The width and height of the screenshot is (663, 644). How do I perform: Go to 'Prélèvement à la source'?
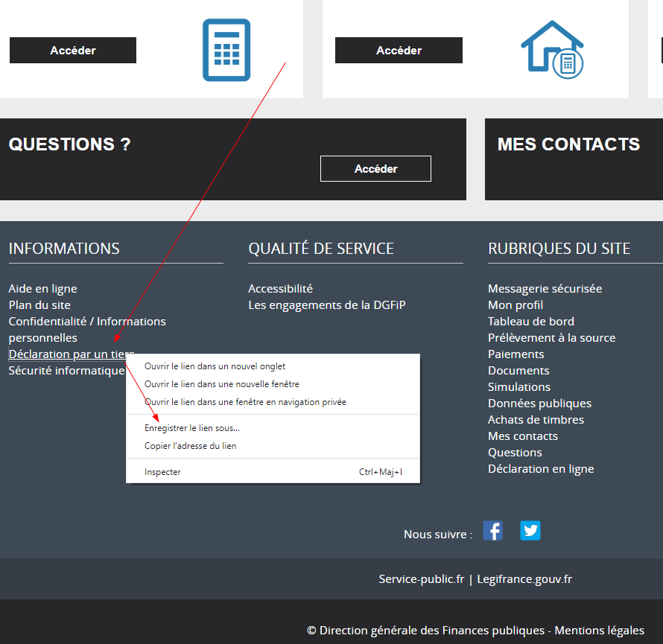(551, 338)
